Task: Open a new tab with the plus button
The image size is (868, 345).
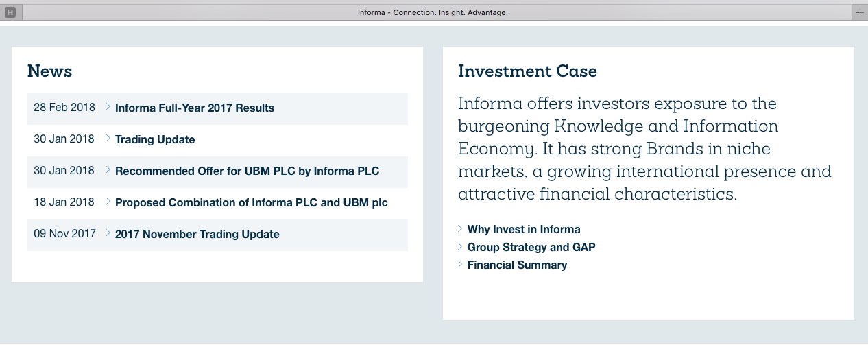Action: click(860, 12)
